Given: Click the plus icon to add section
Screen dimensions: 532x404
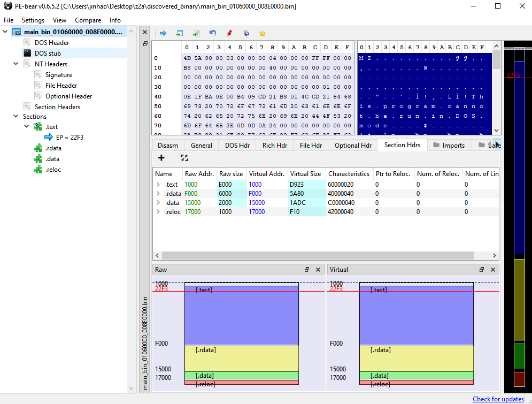Looking at the screenshot, I should [x=161, y=158].
